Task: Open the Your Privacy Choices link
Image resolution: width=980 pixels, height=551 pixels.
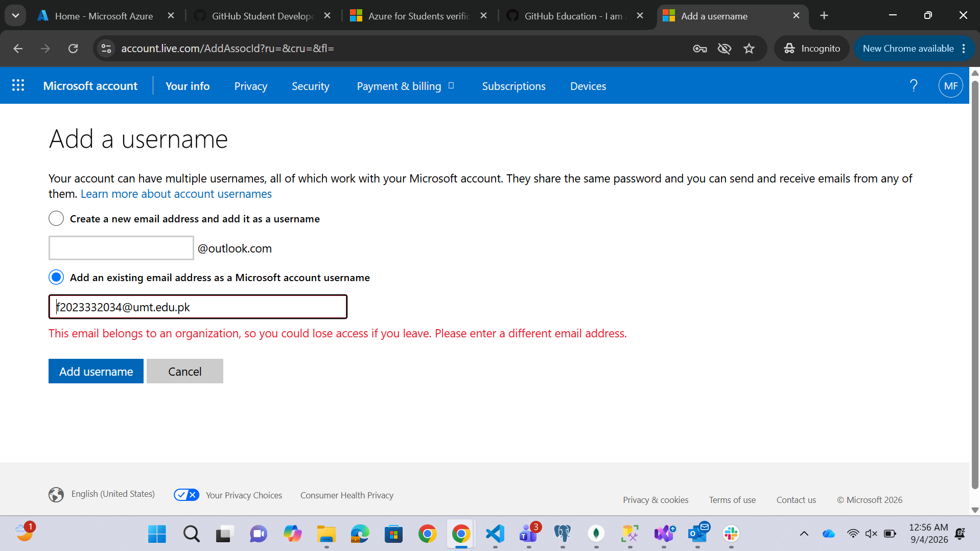Action: tap(244, 495)
